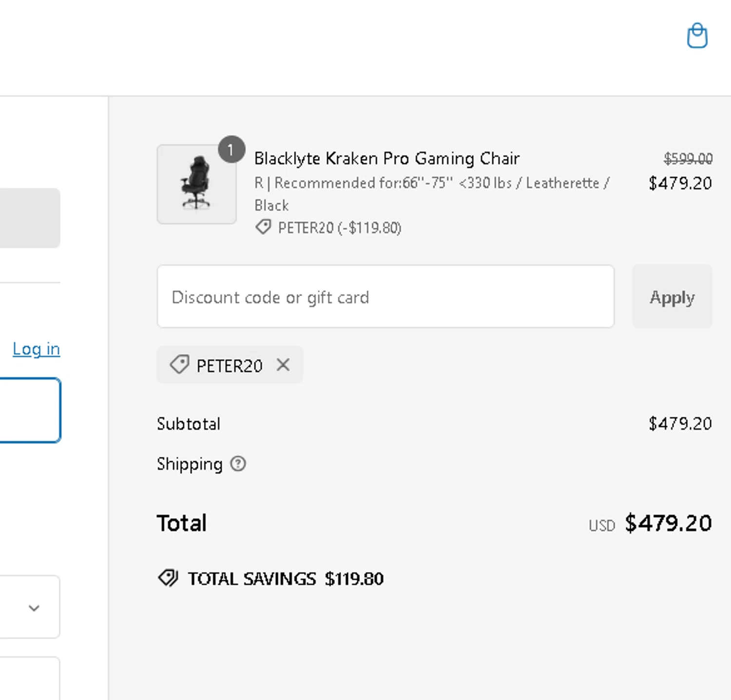Click the product title Blacklyte Kraken Pro Gaming Chair
Viewport: 731px width, 700px height.
click(x=387, y=158)
